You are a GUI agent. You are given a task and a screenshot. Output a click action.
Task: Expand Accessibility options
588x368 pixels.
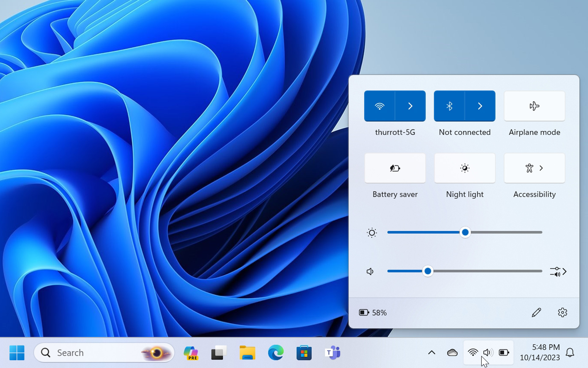tap(534, 168)
